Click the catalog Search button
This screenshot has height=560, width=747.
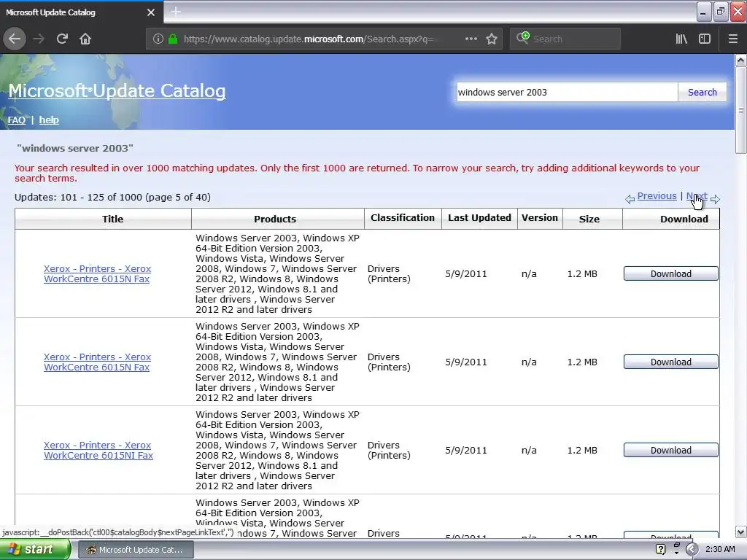pyautogui.click(x=703, y=92)
